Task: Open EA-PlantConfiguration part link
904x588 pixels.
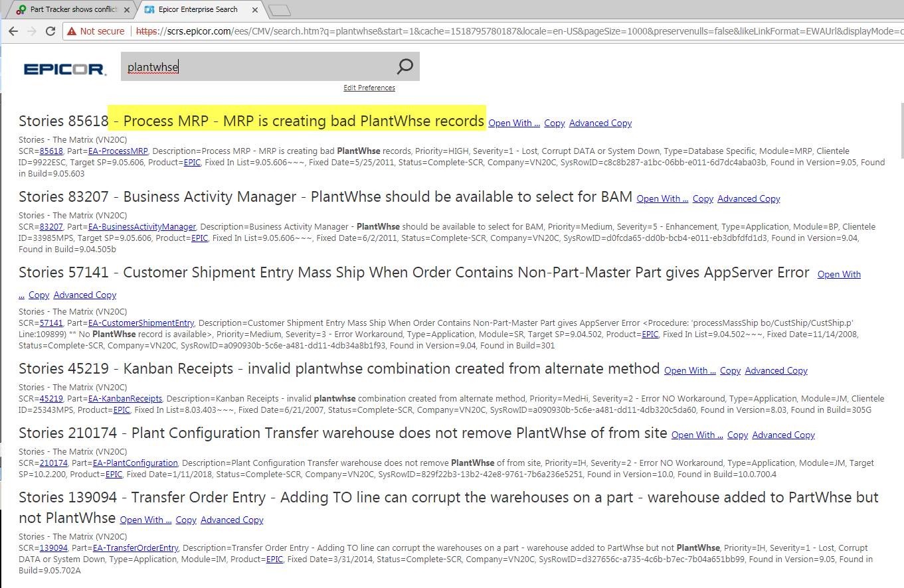Action: (x=136, y=463)
